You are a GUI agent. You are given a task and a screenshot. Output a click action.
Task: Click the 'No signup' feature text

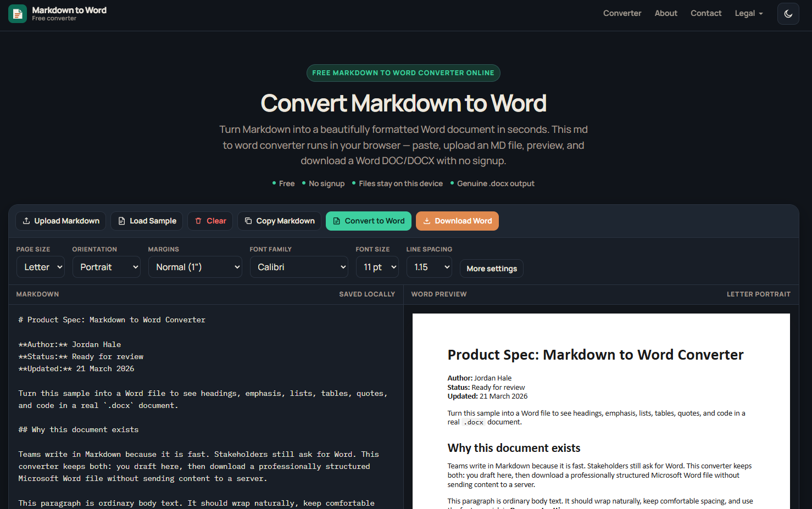(326, 183)
